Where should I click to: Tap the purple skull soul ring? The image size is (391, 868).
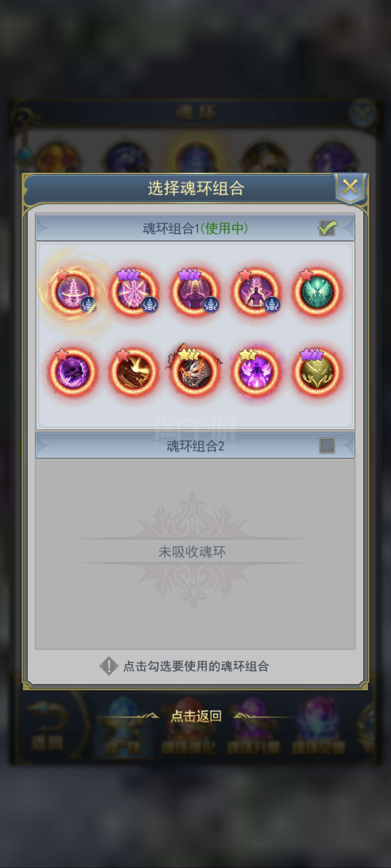[x=72, y=371]
